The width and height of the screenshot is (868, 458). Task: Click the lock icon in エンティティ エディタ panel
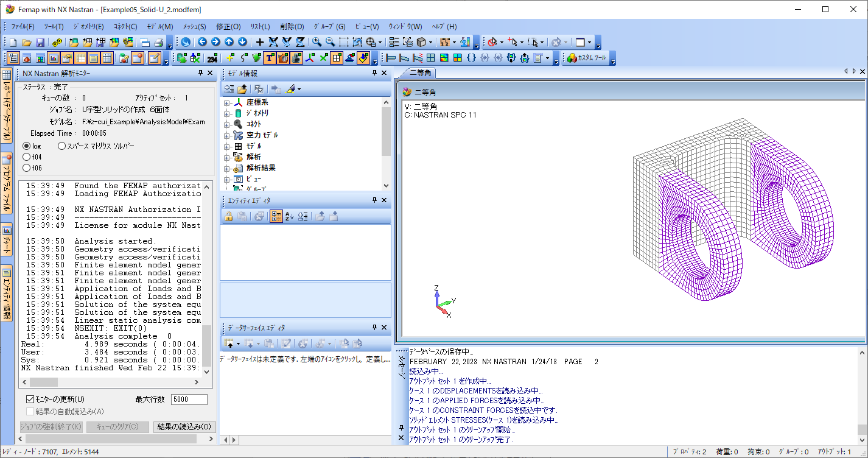coord(228,216)
